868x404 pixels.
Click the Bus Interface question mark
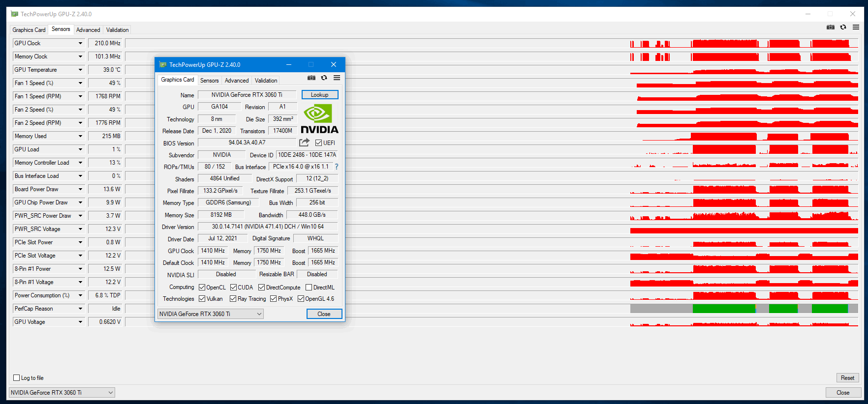point(337,167)
